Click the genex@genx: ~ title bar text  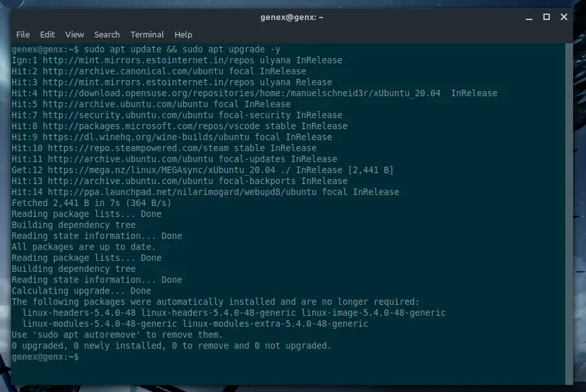(x=291, y=17)
